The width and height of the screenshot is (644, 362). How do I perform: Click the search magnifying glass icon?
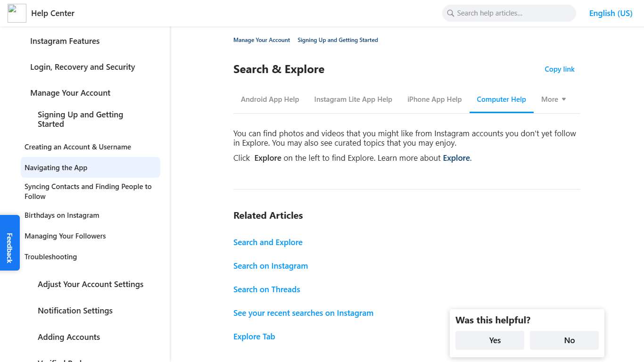coord(450,13)
